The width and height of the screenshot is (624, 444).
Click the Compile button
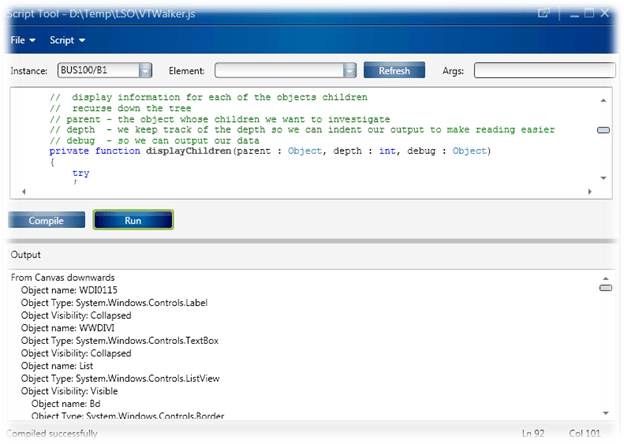tap(46, 220)
